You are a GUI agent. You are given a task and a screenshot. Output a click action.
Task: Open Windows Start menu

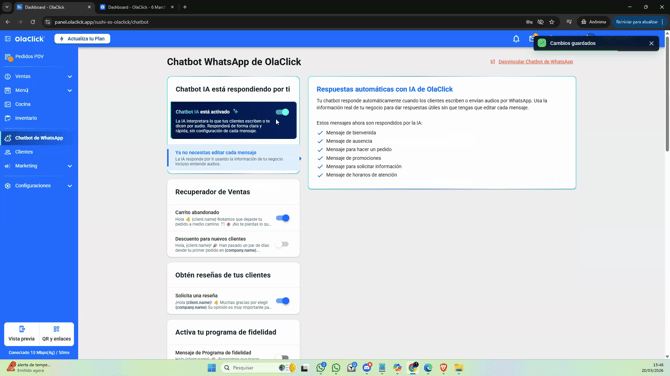click(212, 368)
